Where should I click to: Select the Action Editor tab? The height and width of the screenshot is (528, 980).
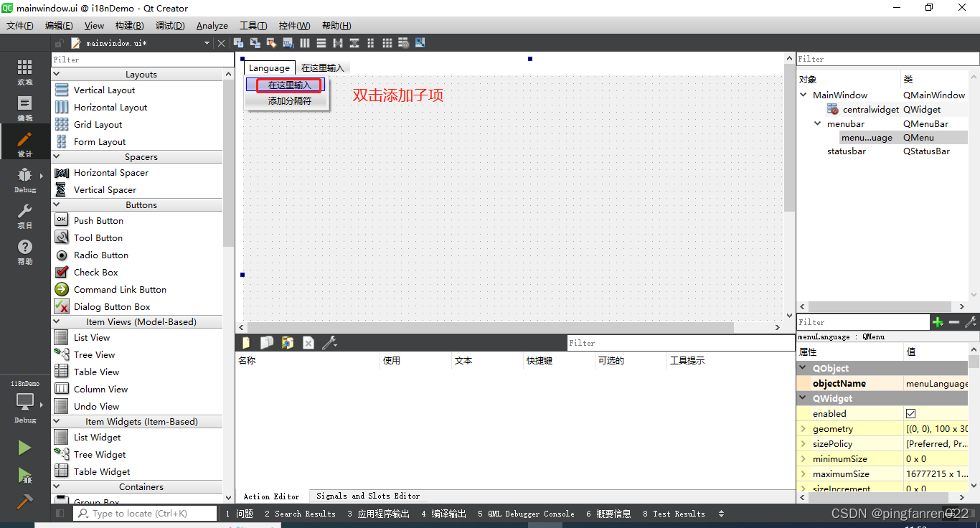(x=272, y=496)
